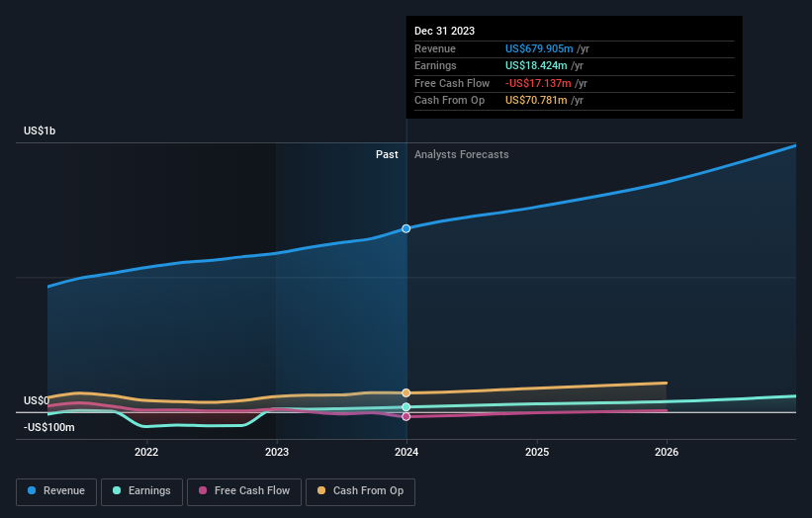Click the US$18.424m earnings value
Screen dimensions: 812x518
coord(536,65)
